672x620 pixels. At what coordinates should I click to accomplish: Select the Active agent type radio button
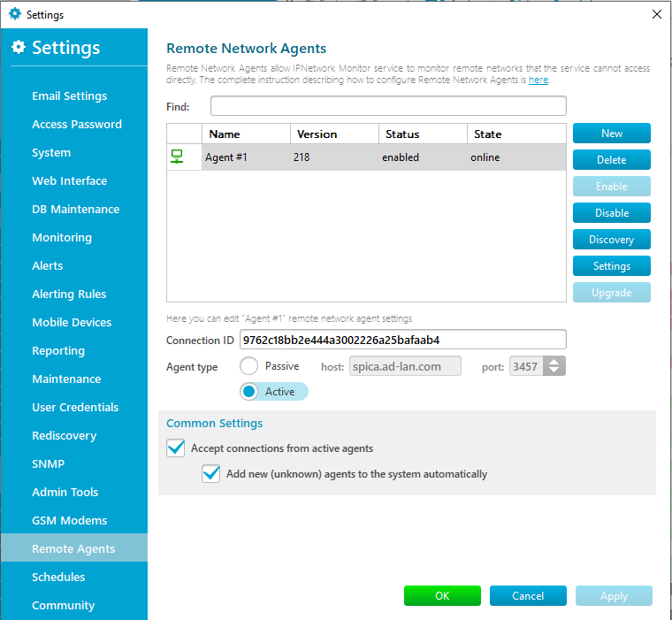point(249,392)
